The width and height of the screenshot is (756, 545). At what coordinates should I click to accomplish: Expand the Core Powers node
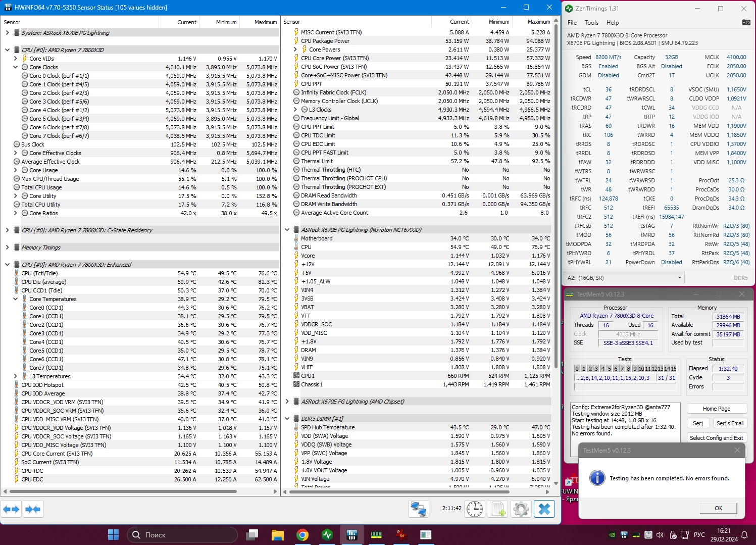pos(295,49)
